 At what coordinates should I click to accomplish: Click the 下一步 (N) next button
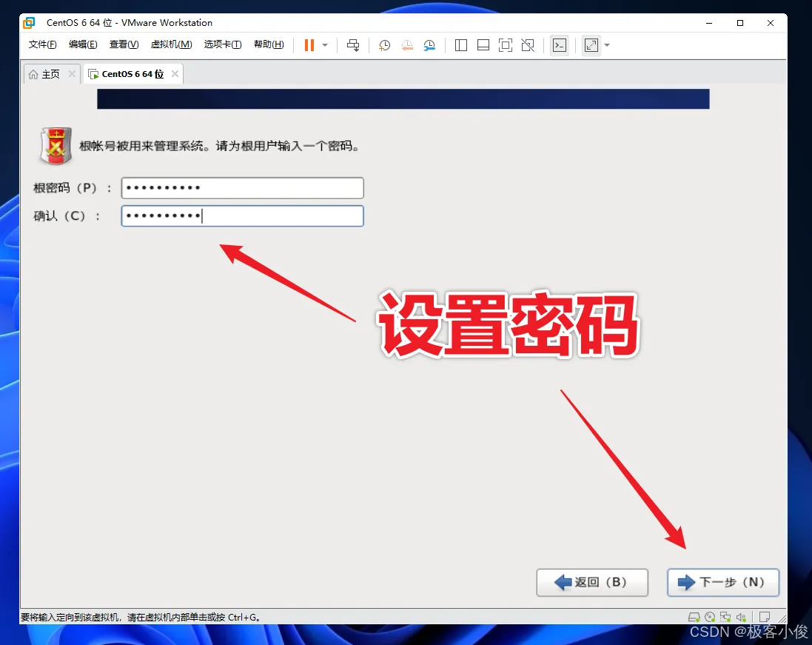[723, 582]
